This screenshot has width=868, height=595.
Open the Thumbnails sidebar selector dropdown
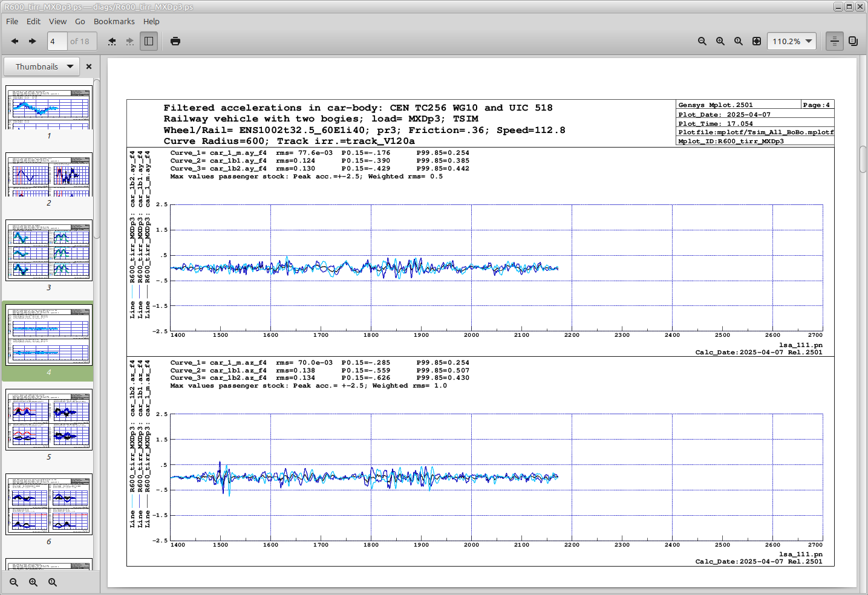click(x=42, y=67)
